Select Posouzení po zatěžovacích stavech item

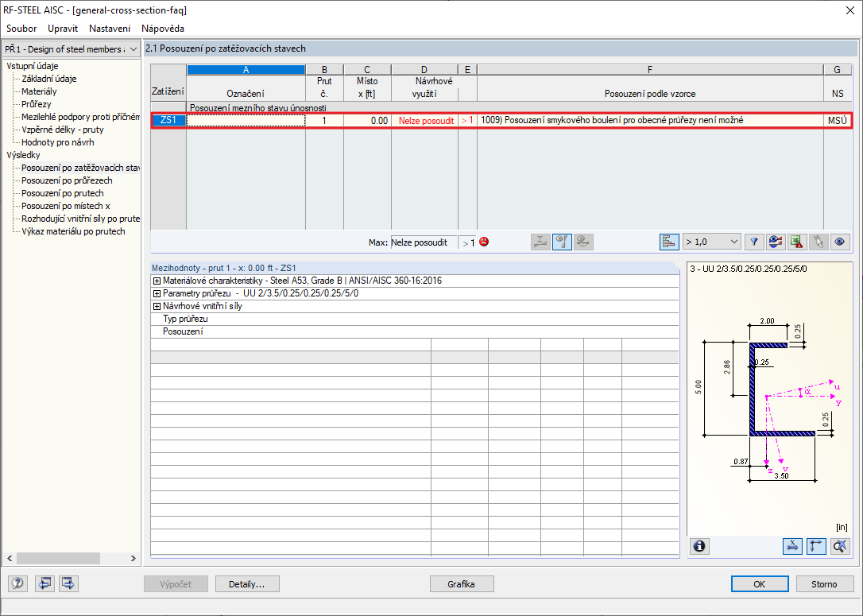(80, 168)
